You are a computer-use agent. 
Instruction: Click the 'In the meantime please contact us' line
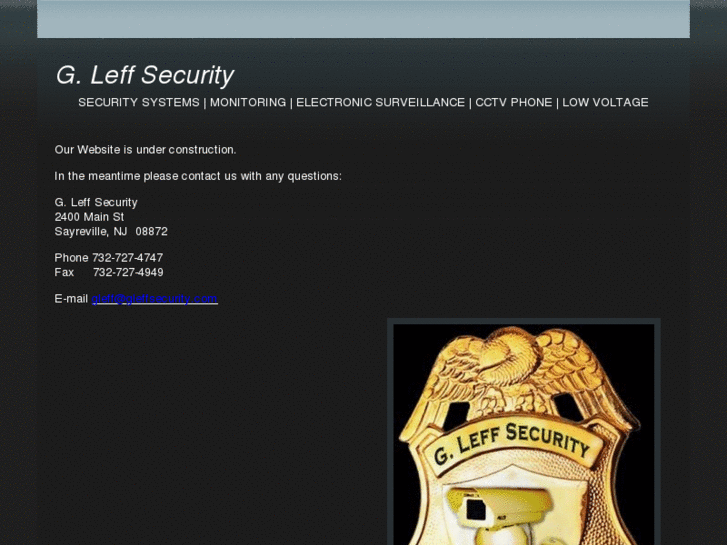click(x=198, y=176)
